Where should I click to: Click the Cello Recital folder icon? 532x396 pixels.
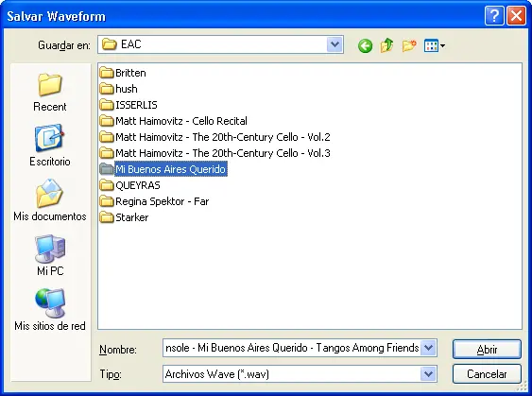pos(107,121)
